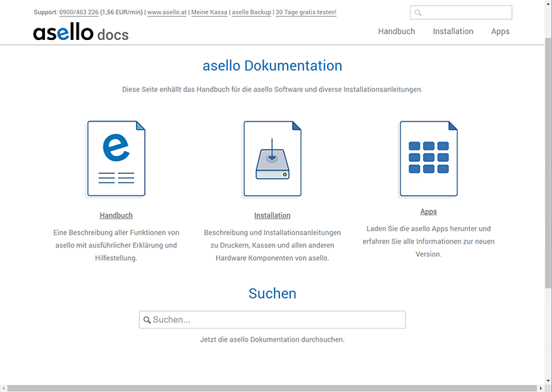This screenshot has width=552, height=392.
Task: Follow the underlined Apps link below its icon
Action: 428,212
